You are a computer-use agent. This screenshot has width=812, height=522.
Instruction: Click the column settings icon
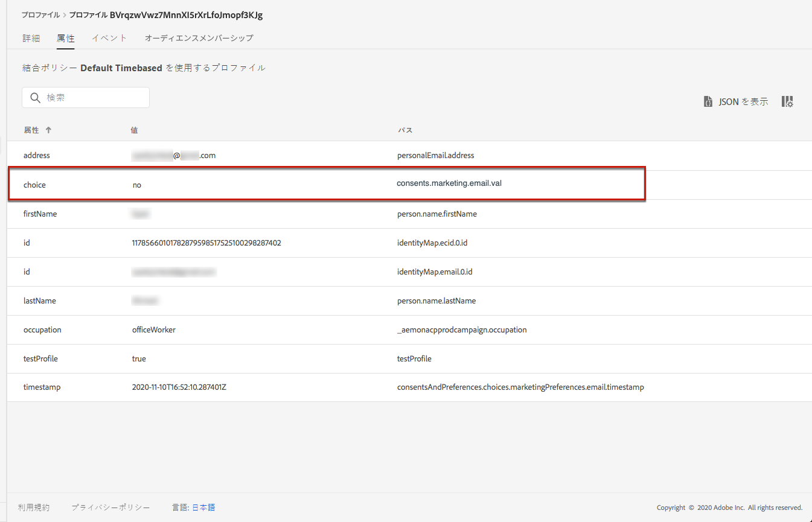[787, 102]
